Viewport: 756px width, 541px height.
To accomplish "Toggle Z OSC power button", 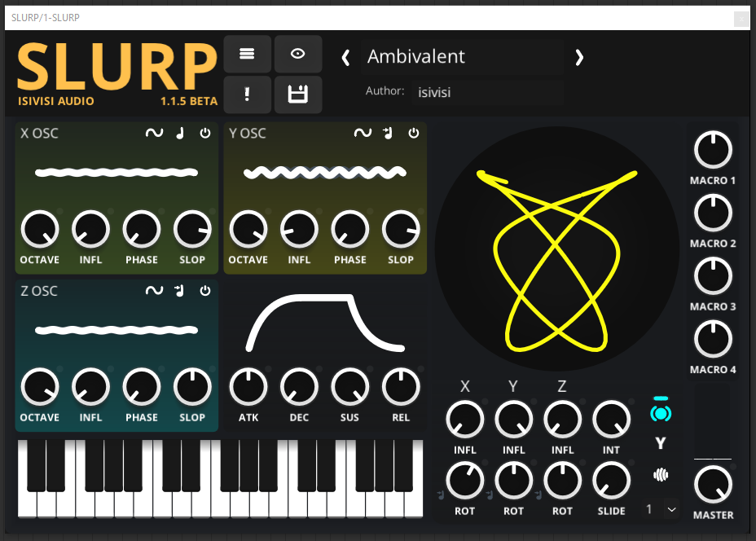I will click(x=205, y=291).
